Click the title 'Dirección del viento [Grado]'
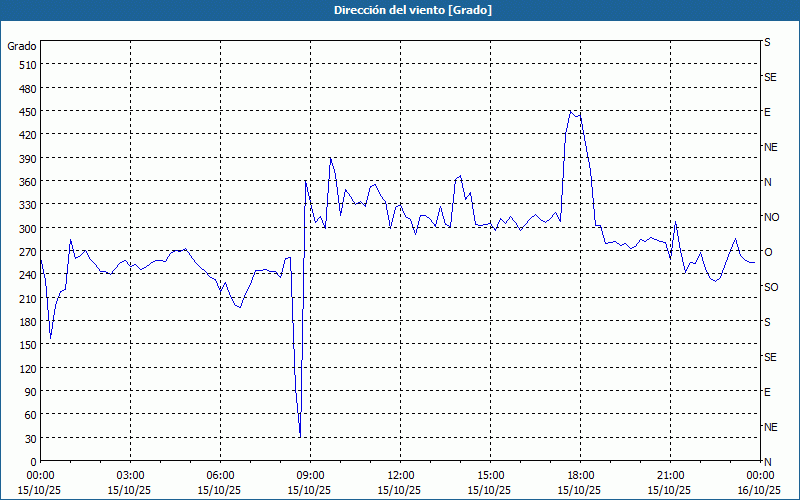This screenshot has height=500, width=800. (x=413, y=10)
